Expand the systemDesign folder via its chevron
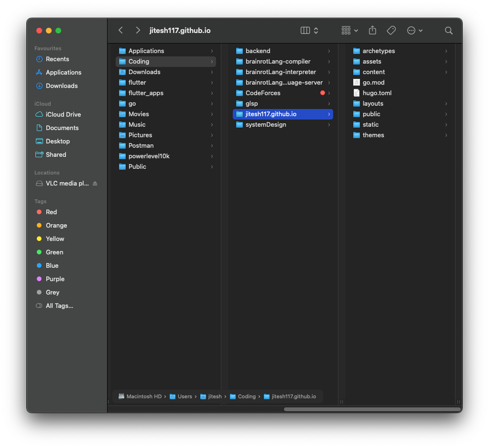 click(328, 124)
